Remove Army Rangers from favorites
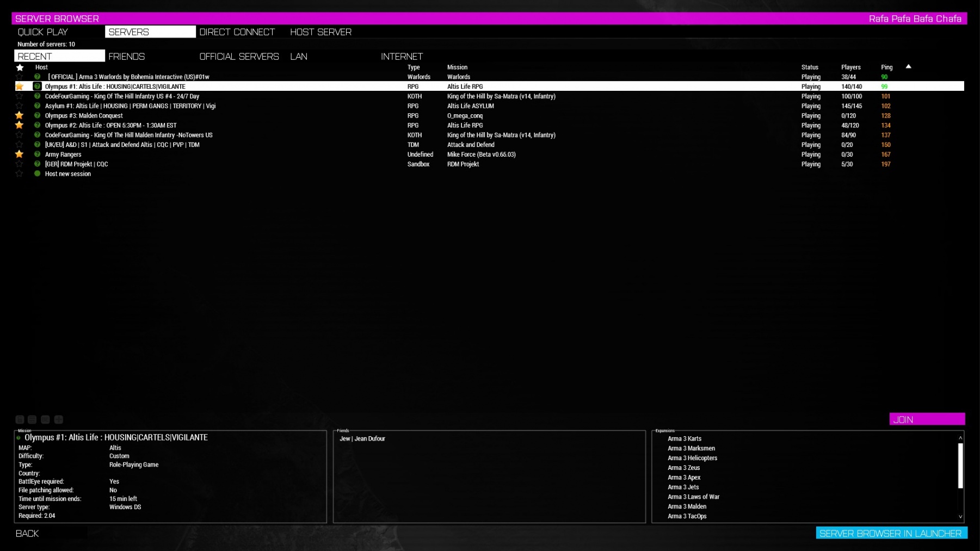The image size is (980, 551). (x=20, y=154)
